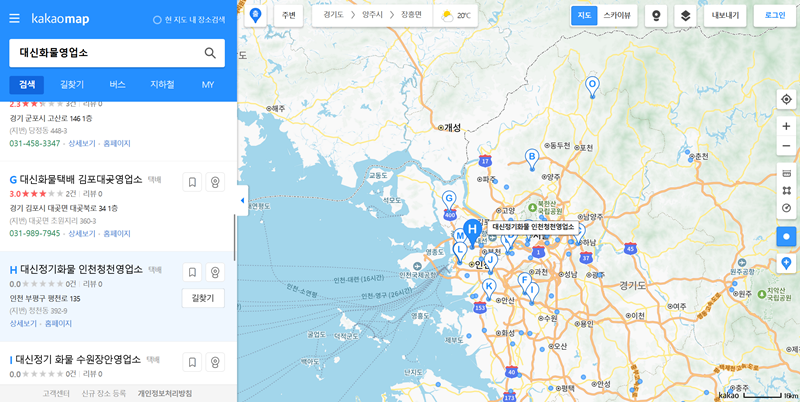The image size is (800, 402).
Task: Open roadview for 수원장안영업소 result
Action: point(215,362)
